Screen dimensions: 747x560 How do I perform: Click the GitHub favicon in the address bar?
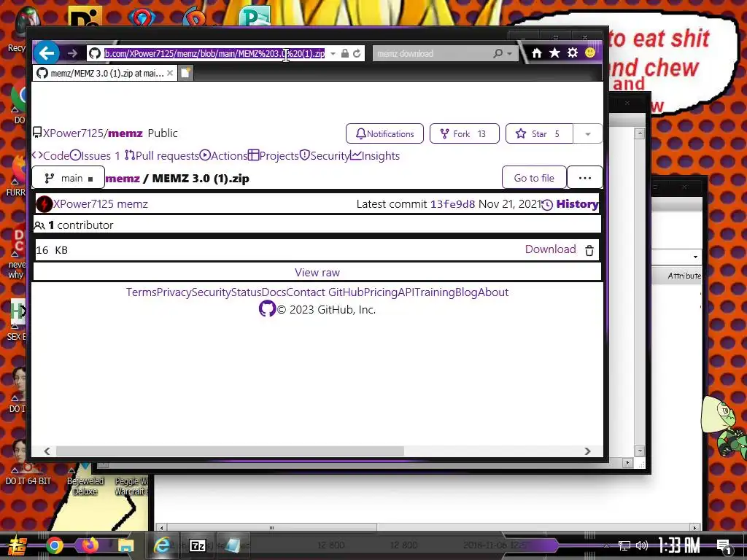(x=95, y=53)
